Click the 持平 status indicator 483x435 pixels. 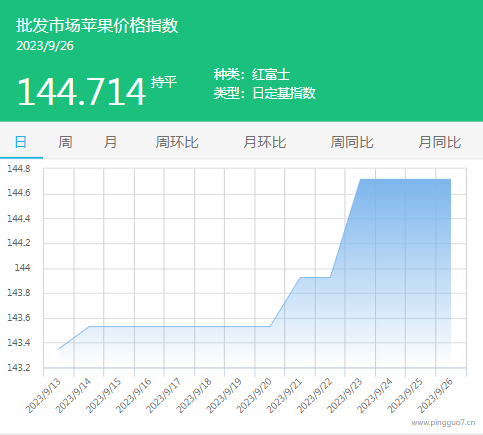163,82
